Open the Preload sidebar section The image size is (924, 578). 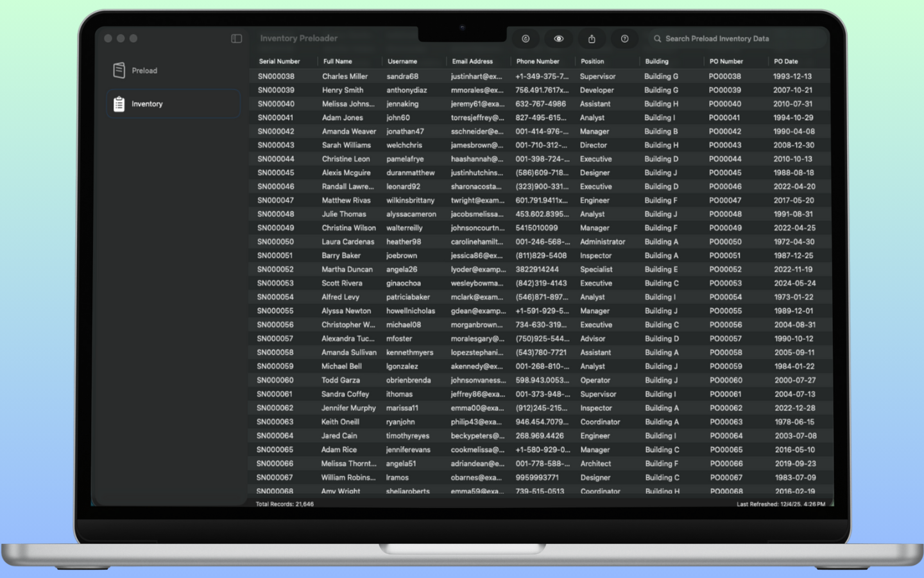(x=144, y=71)
